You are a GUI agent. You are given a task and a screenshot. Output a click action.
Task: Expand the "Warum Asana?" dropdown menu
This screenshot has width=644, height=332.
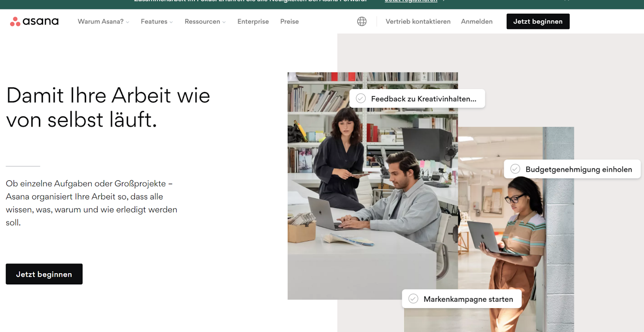pyautogui.click(x=103, y=21)
